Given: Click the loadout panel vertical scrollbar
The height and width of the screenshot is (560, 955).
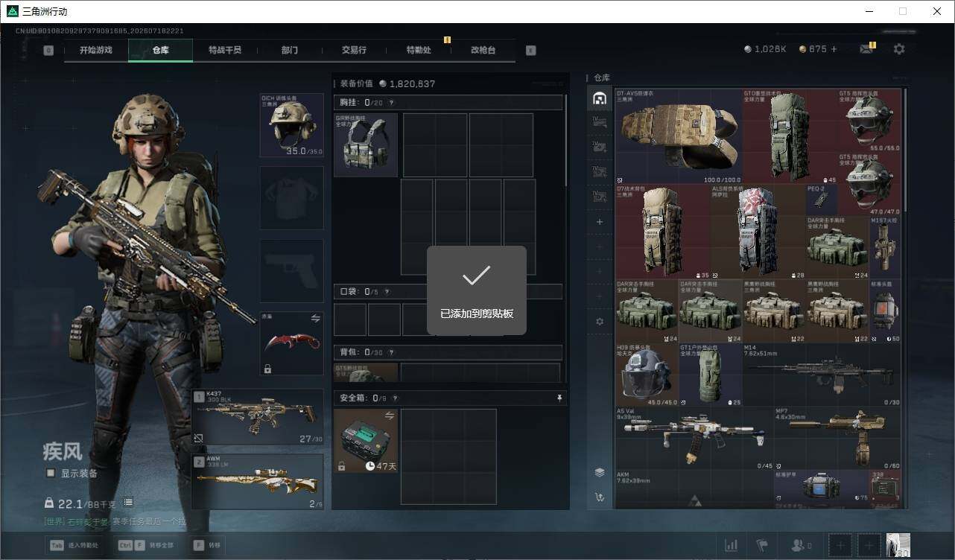Looking at the screenshot, I should (x=565, y=141).
